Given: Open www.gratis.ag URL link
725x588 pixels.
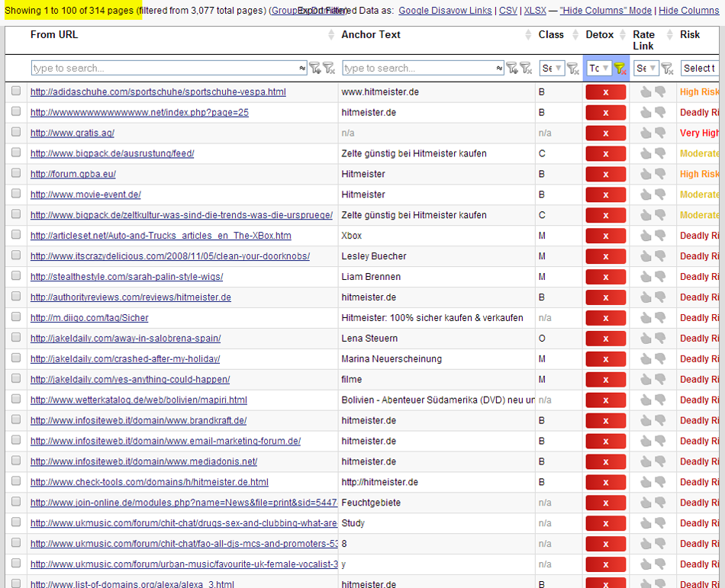Looking at the screenshot, I should pyautogui.click(x=72, y=133).
